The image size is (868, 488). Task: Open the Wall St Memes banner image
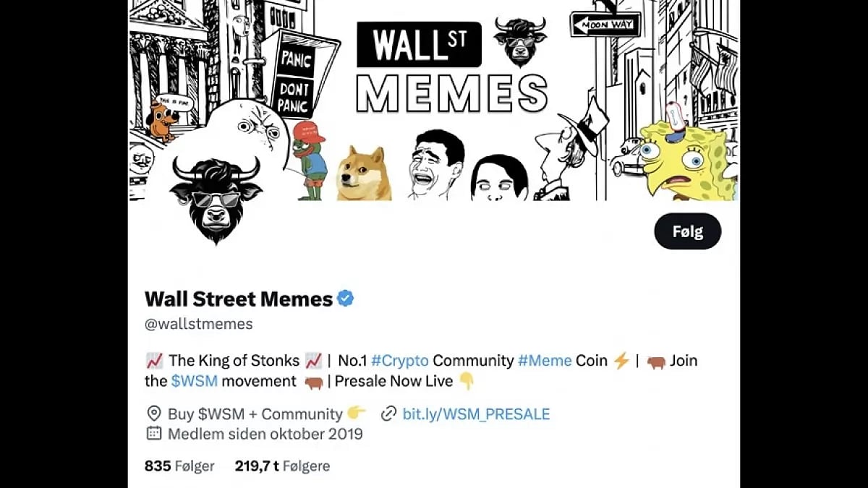click(434, 100)
